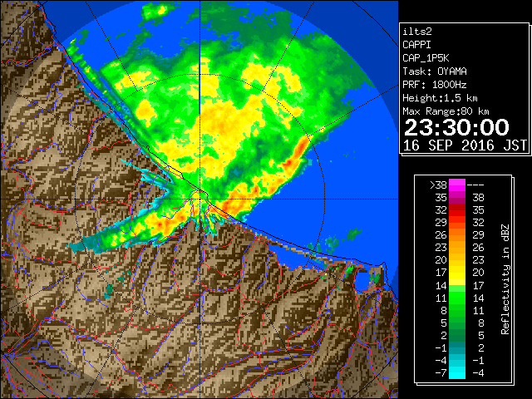This screenshot has height=399, width=532.
Task: Click the "Max Range:80 km" text
Action: 446,111
